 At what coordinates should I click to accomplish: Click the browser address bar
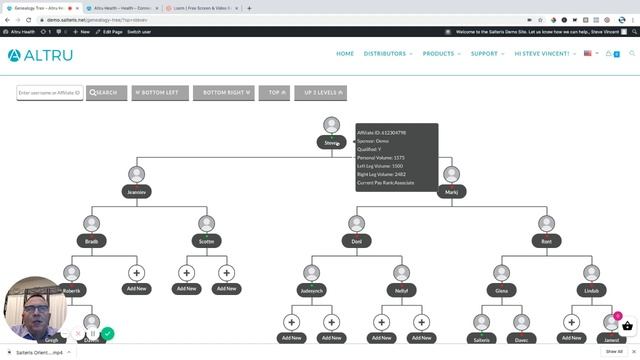(x=282, y=20)
